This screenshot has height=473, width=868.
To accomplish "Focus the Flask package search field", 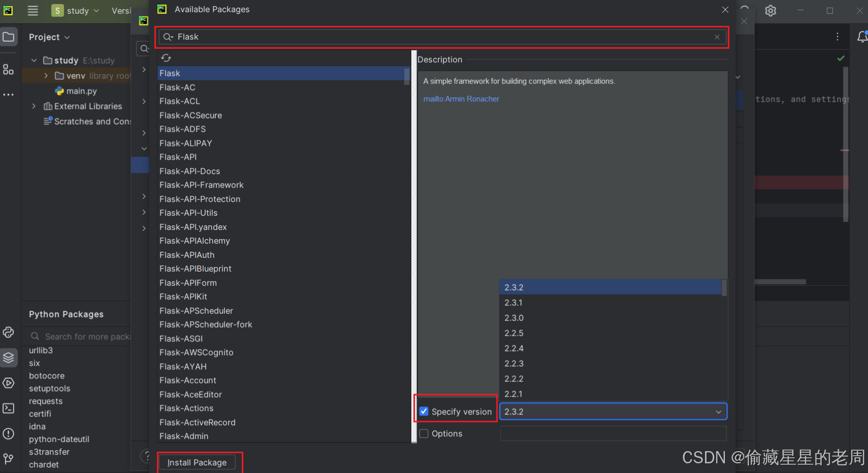I will 442,37.
